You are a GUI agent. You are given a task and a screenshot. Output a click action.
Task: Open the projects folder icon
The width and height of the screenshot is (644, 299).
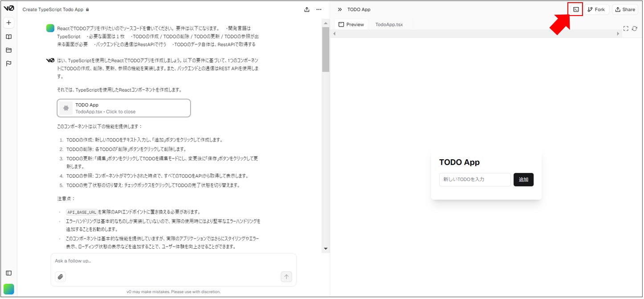pyautogui.click(x=9, y=50)
